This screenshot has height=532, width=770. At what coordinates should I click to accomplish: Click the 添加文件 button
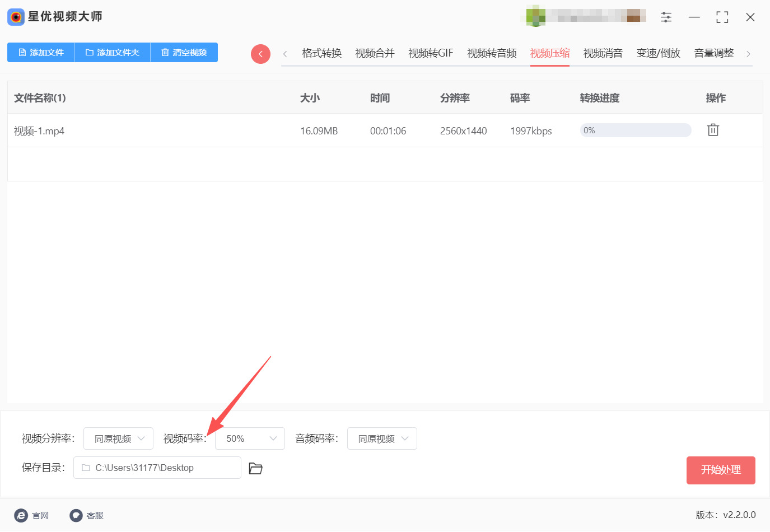point(41,52)
